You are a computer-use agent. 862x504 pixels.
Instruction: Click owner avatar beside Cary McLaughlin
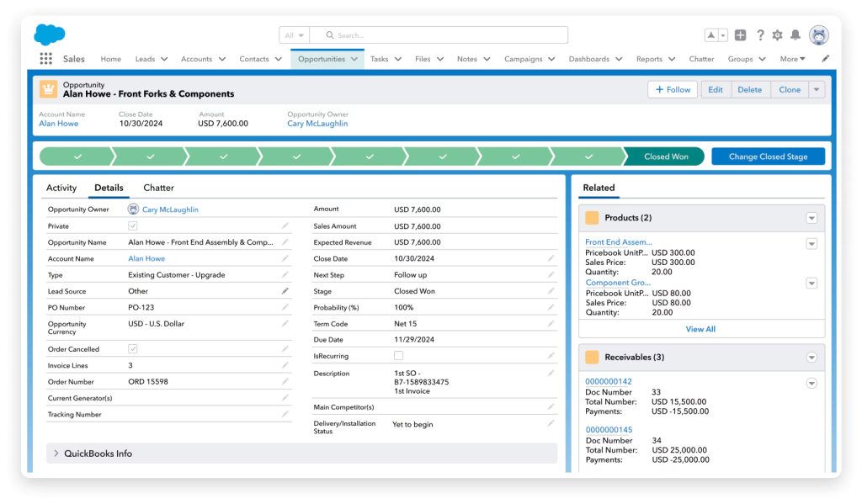tap(133, 209)
